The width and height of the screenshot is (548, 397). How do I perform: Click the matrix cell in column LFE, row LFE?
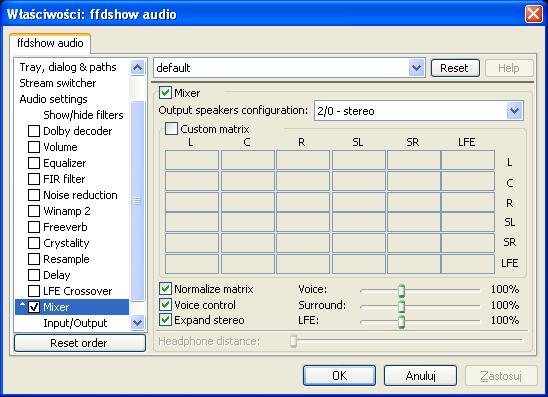tap(468, 264)
